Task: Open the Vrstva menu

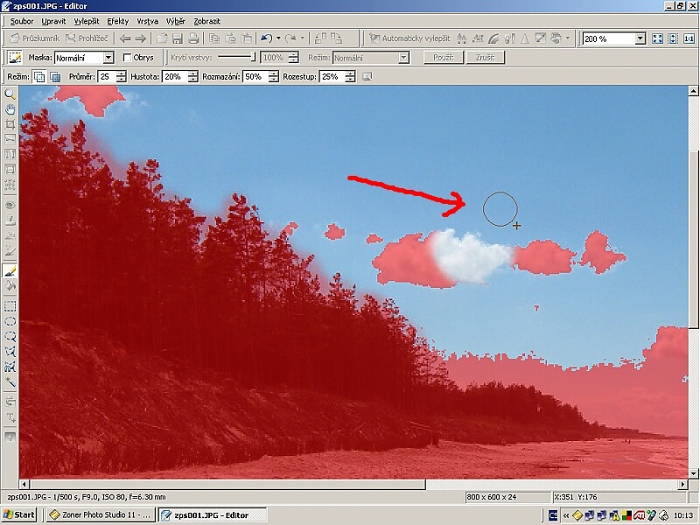Action: point(146,20)
